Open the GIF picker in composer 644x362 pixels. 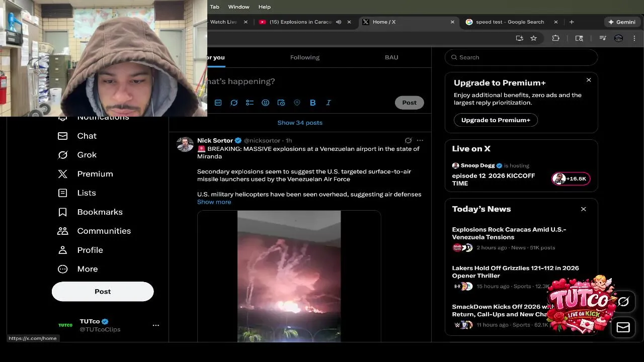218,103
